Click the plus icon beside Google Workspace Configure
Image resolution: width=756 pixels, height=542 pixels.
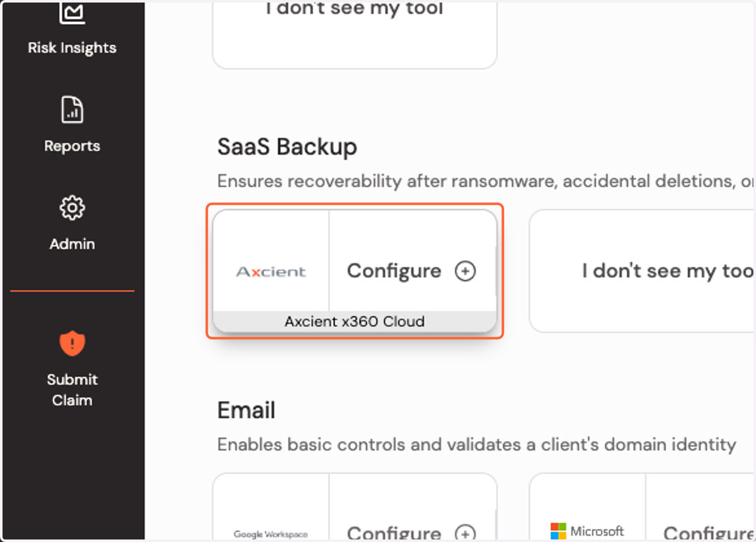[x=465, y=533]
